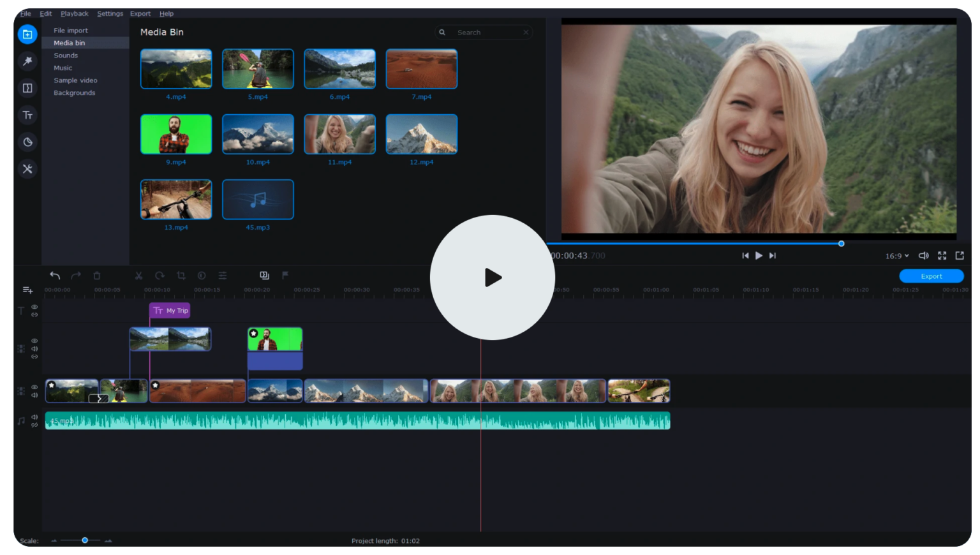Open the Filters panel with the magic wand icon
The image size is (980, 555).
(x=27, y=61)
